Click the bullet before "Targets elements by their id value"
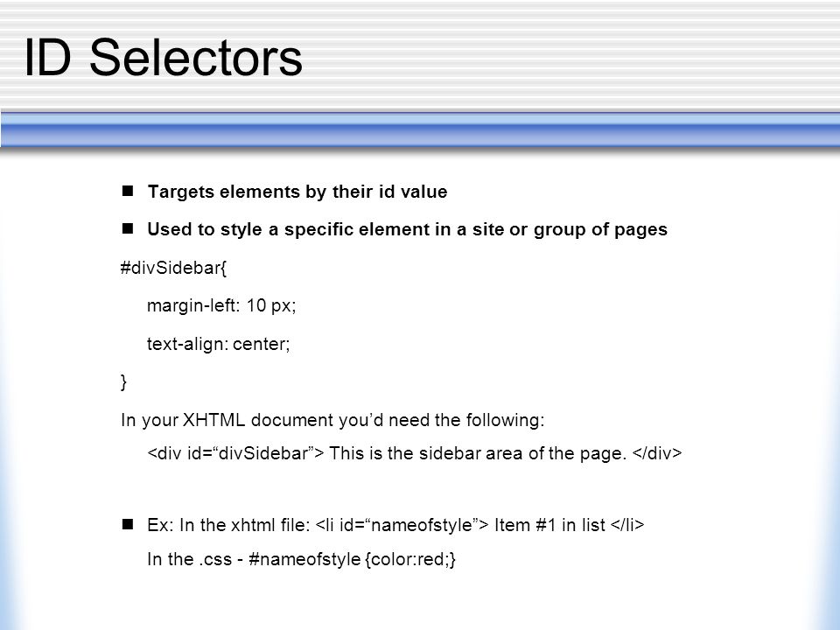 click(x=128, y=191)
